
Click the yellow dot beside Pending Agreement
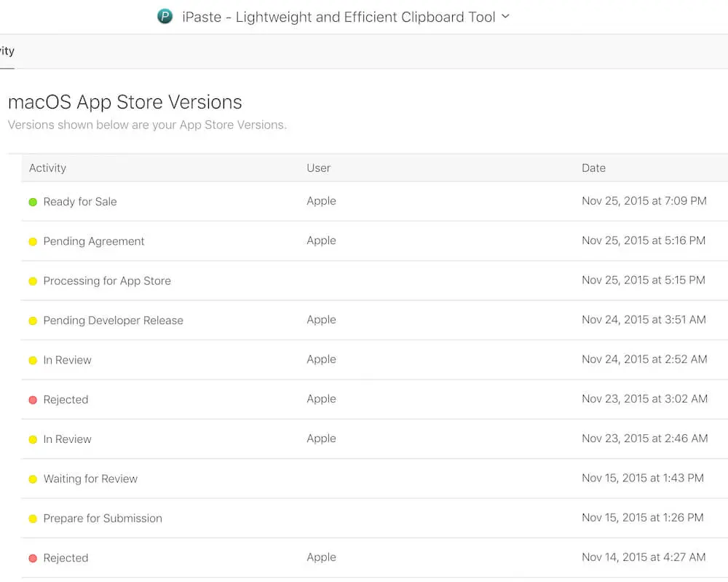pos(33,242)
